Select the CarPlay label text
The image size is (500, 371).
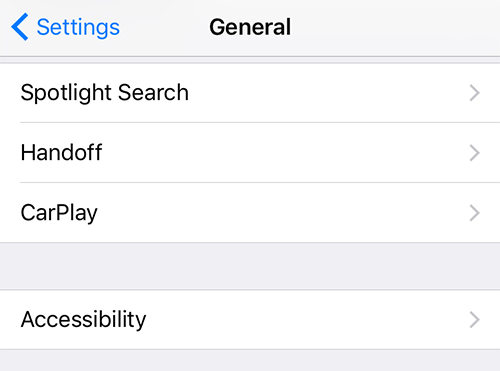click(59, 213)
